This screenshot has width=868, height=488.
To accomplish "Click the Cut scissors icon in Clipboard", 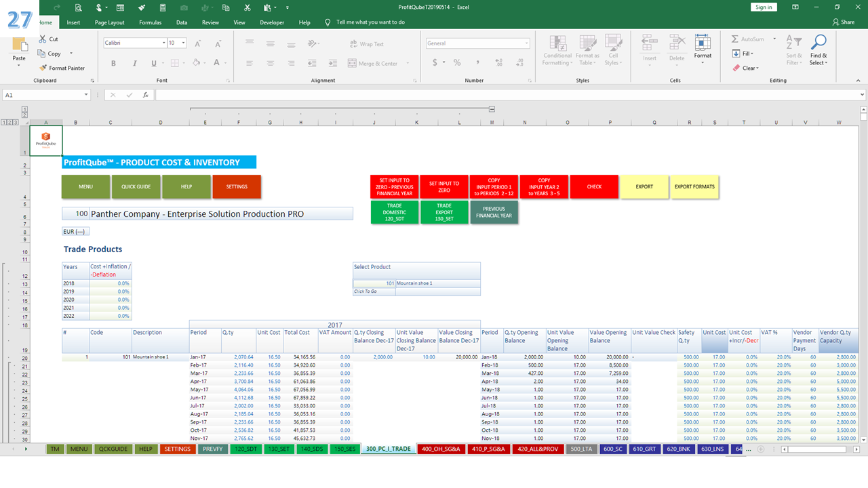I will 43,39.
